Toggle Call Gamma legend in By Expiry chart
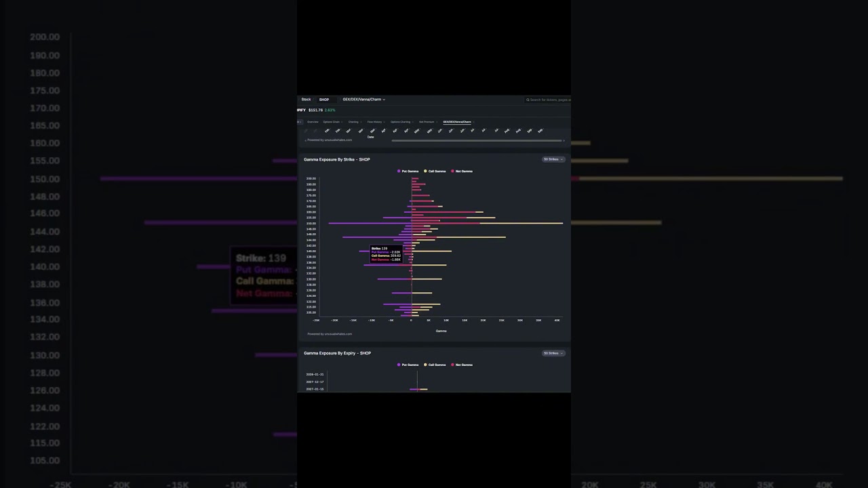The width and height of the screenshot is (868, 488). [435, 365]
